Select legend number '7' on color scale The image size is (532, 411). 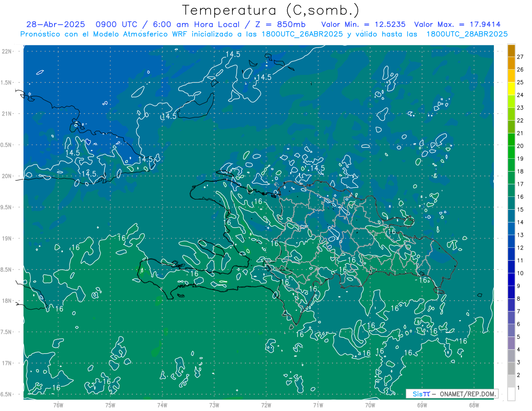[x=519, y=312]
